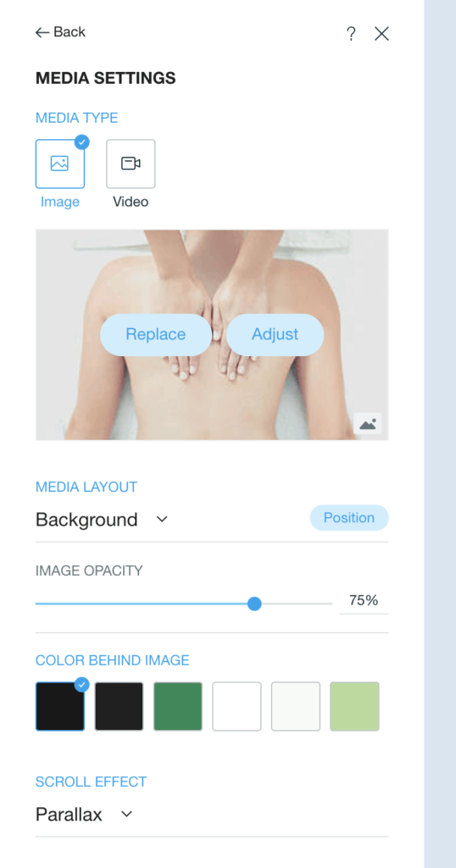Close the Media Settings panel
456x868 pixels.
coord(381,34)
